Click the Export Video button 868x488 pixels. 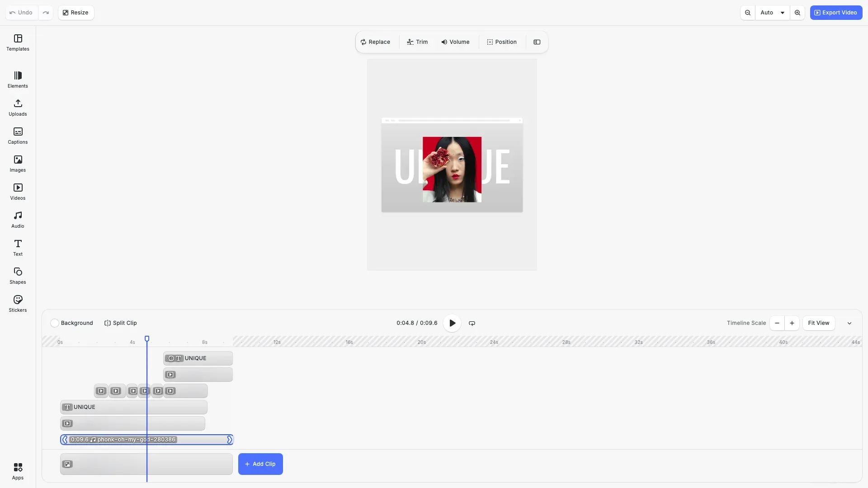[835, 12]
